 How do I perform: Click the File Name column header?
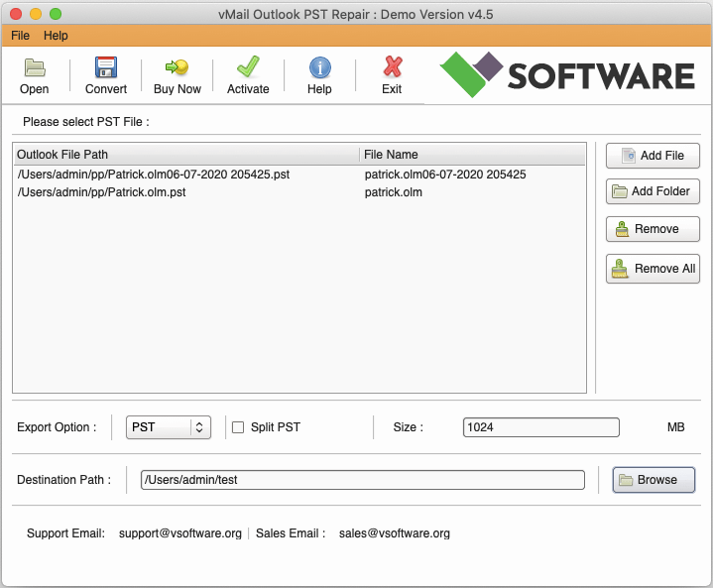pos(472,155)
